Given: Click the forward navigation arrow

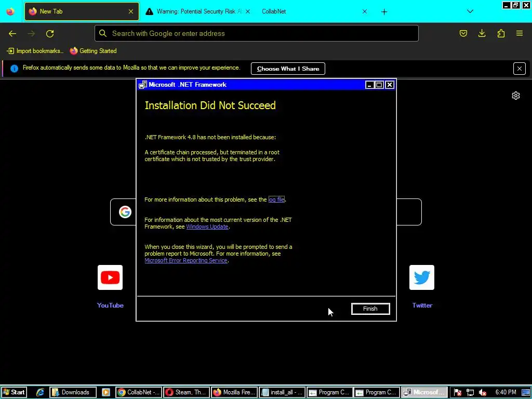Looking at the screenshot, I should click(31, 34).
